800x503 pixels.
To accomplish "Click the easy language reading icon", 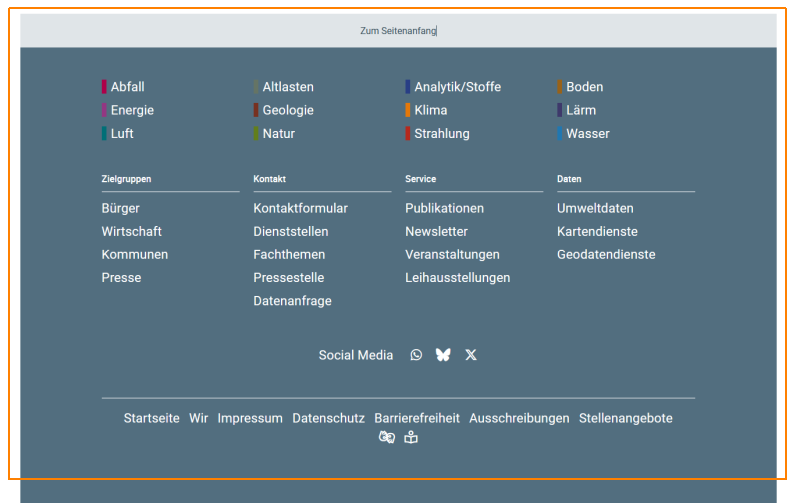I will (x=411, y=437).
